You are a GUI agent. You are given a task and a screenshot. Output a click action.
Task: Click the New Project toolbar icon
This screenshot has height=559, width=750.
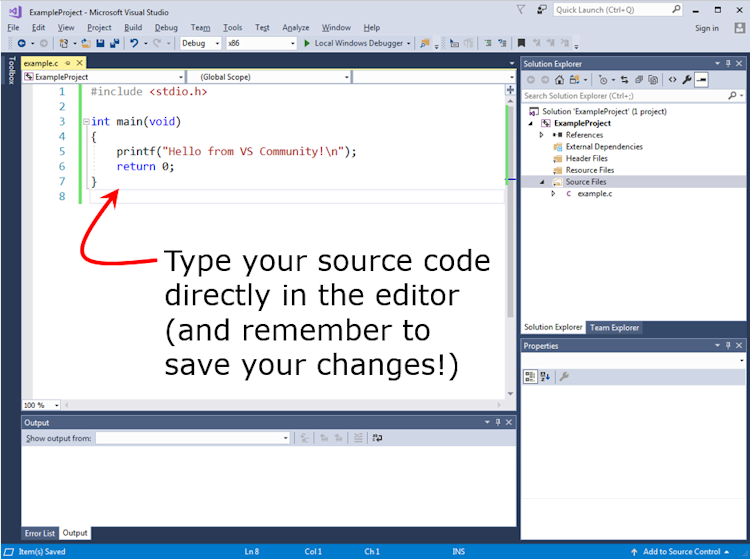[x=64, y=43]
